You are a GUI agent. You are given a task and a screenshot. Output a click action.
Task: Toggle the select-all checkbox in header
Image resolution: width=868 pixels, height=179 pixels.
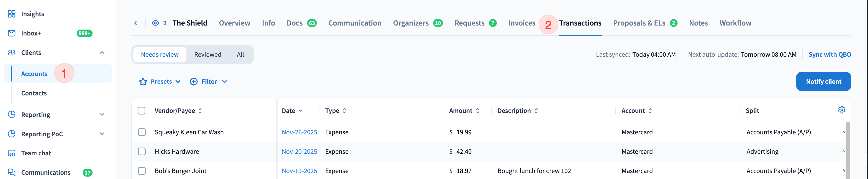point(142,111)
